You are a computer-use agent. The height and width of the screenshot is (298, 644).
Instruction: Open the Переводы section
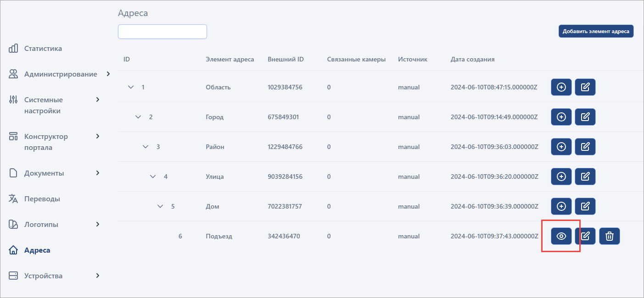pos(42,199)
